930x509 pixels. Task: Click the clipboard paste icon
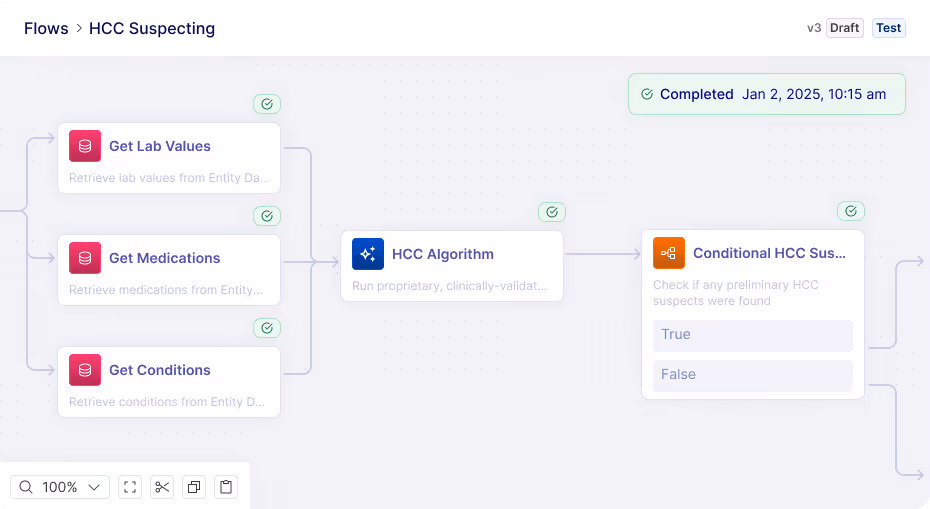(x=226, y=487)
